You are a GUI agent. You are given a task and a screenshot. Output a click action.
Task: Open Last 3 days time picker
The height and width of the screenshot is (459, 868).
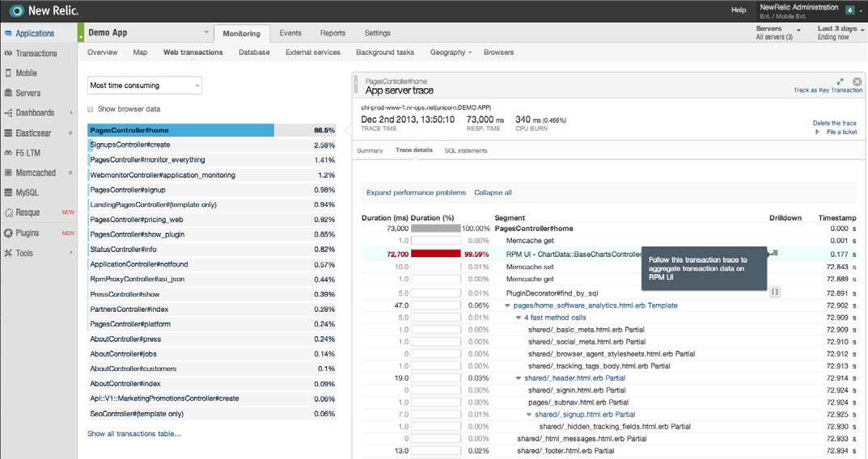[x=840, y=32]
